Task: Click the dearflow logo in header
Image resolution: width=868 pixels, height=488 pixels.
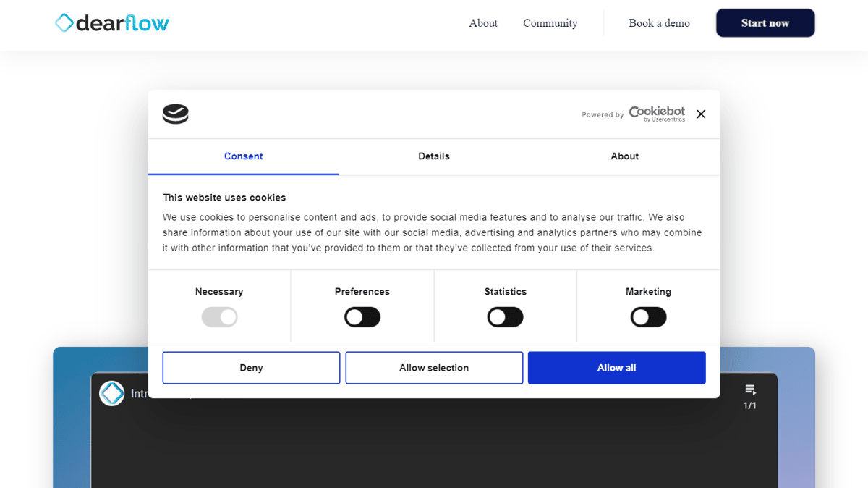Action: point(112,23)
